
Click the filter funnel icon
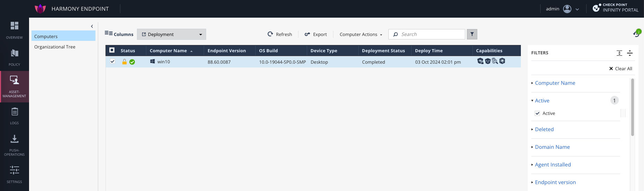[x=472, y=34]
